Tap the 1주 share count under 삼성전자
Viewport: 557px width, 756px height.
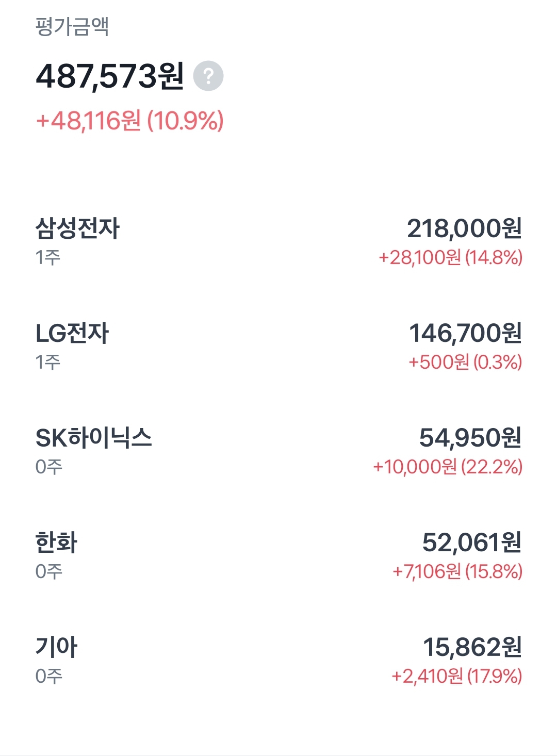[48, 257]
